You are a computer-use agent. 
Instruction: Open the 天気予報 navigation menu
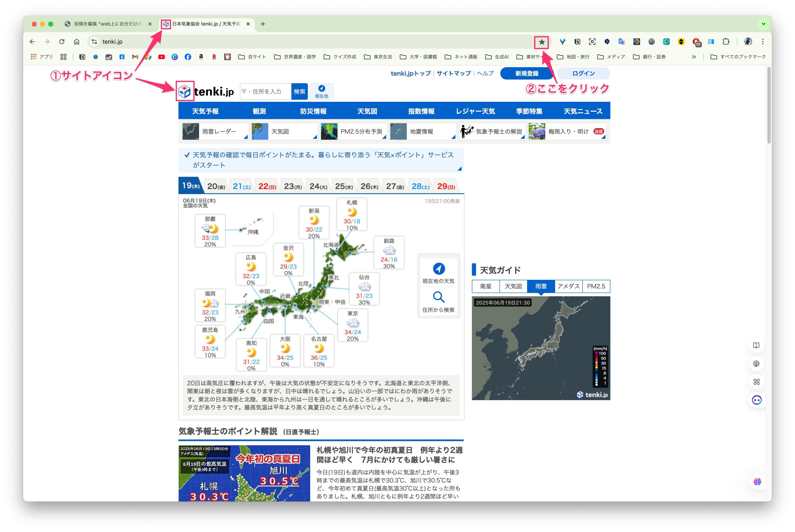pyautogui.click(x=205, y=111)
